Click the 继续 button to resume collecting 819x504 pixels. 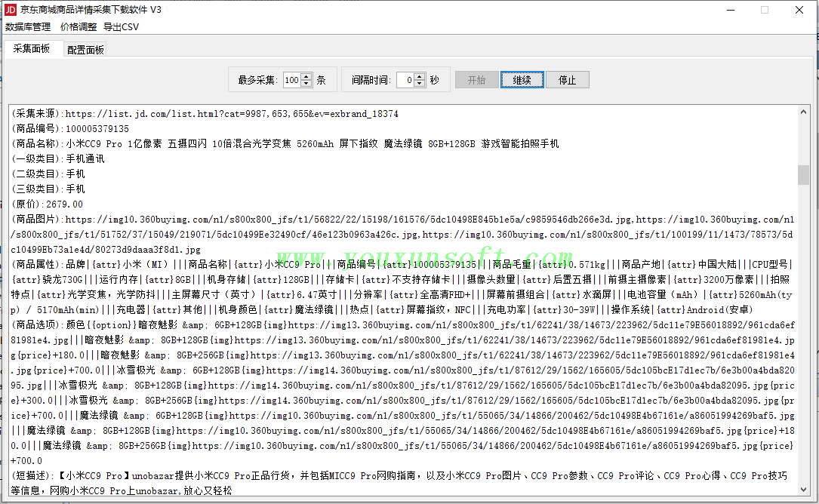click(x=522, y=80)
